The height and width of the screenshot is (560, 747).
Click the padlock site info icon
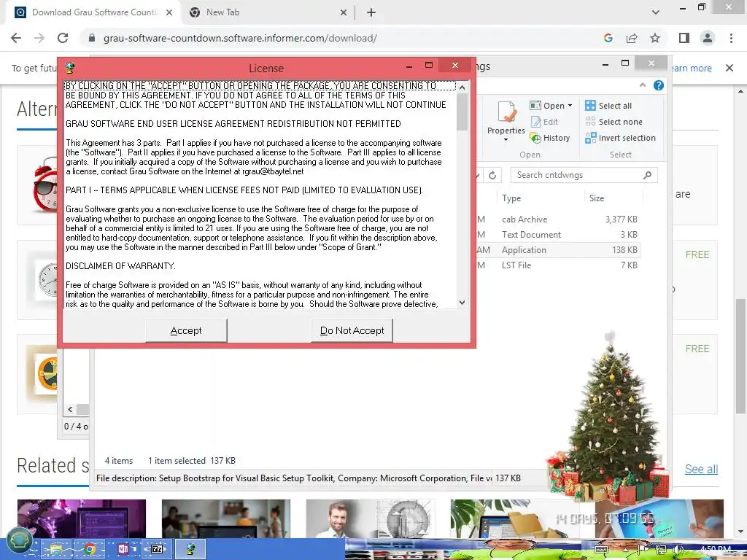[92, 38]
